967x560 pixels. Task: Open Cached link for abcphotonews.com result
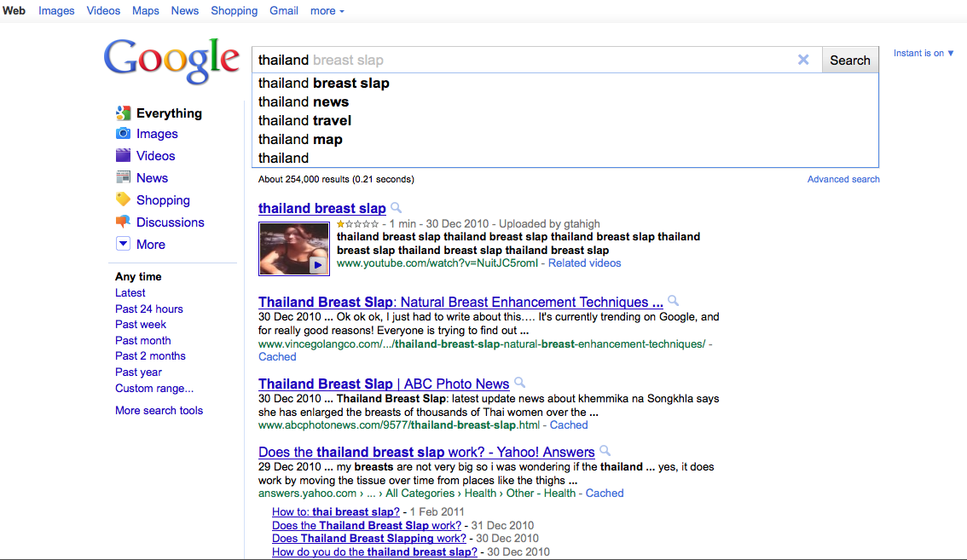tap(569, 425)
